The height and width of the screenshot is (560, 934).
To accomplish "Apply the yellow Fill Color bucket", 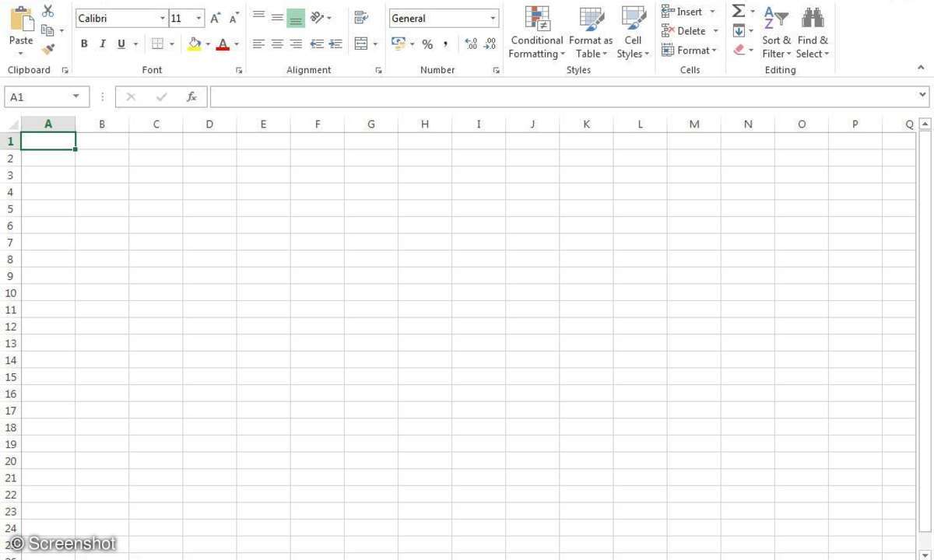I will [x=195, y=44].
